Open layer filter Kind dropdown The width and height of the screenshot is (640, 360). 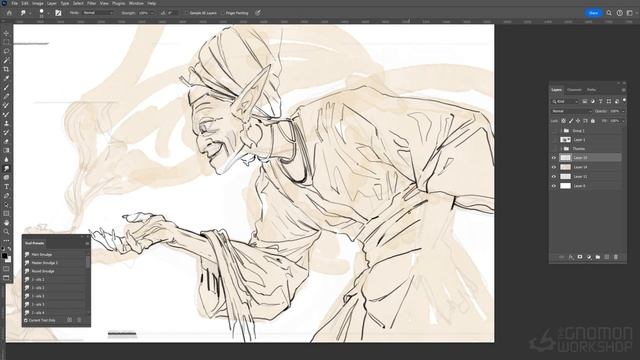565,101
